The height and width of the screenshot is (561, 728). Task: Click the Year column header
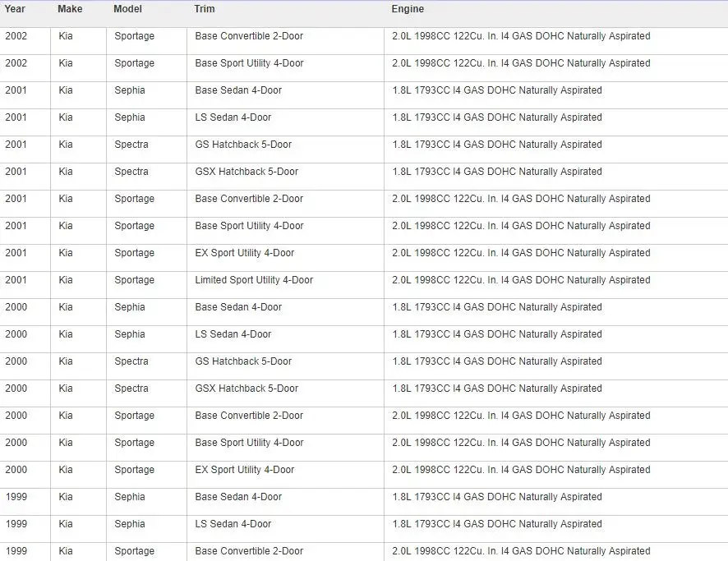[15, 9]
